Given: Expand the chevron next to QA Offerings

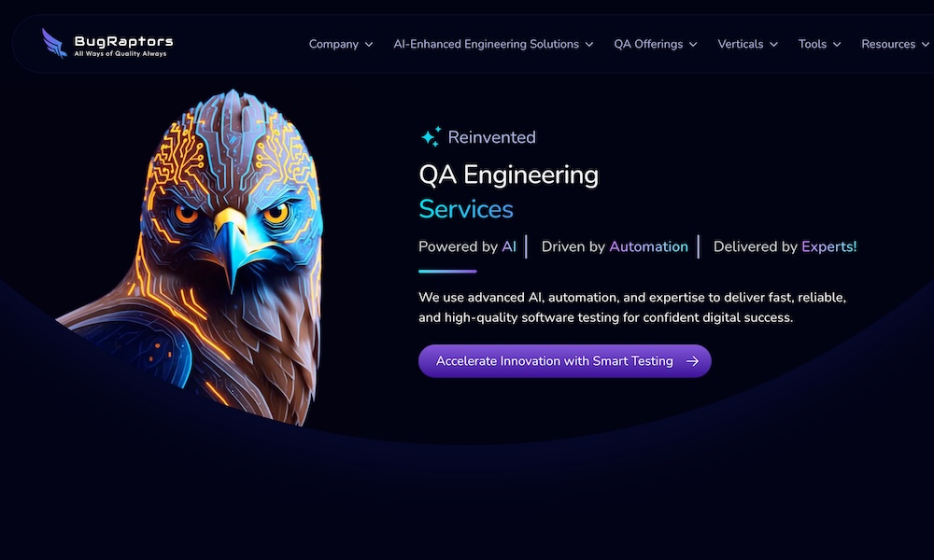Looking at the screenshot, I should [693, 45].
